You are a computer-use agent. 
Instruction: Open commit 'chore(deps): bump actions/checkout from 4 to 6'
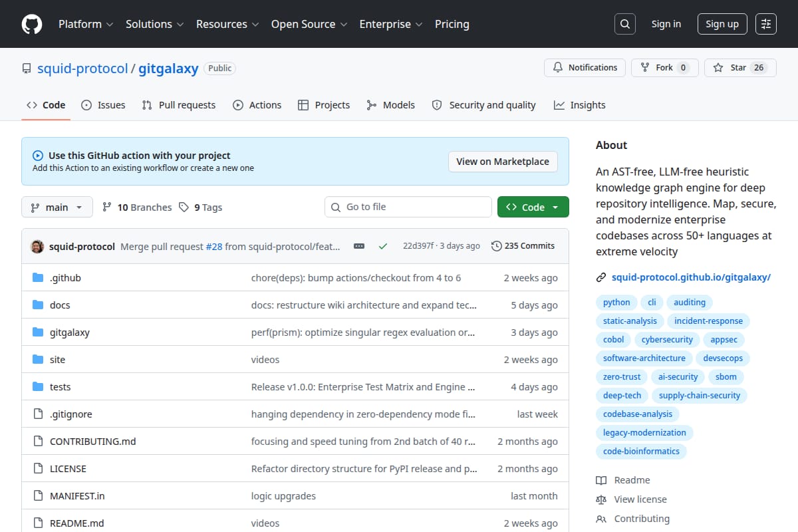point(356,278)
